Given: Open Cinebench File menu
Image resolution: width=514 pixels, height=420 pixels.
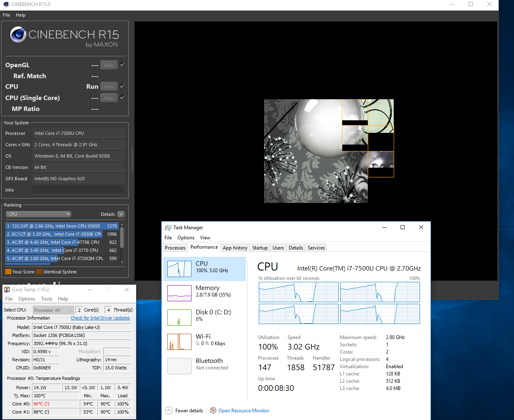Looking at the screenshot, I should coord(6,15).
